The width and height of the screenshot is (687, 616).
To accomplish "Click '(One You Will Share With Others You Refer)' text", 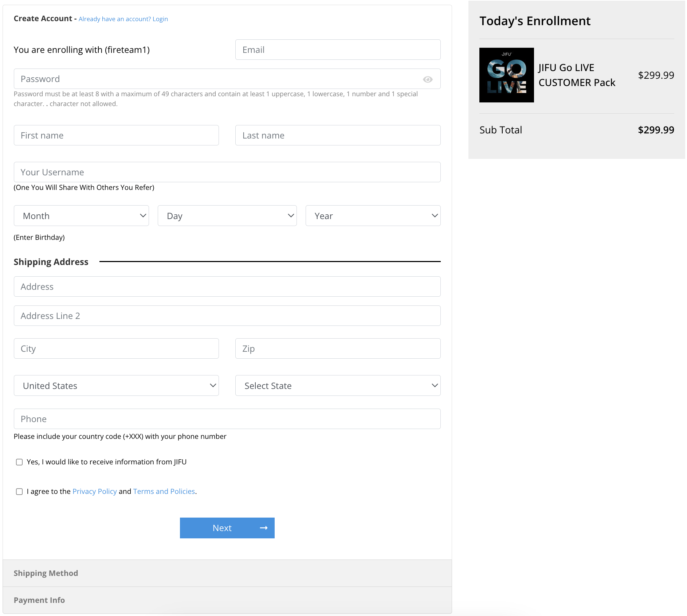I will coord(84,187).
